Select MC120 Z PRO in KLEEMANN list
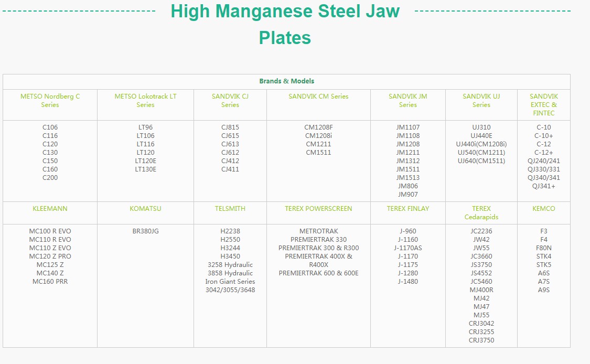Screen dimensions: 590x364 coord(50,256)
